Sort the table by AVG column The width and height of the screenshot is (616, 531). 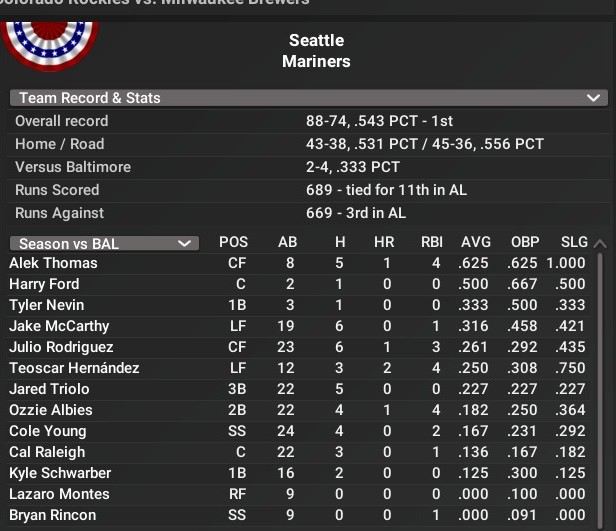[476, 243]
